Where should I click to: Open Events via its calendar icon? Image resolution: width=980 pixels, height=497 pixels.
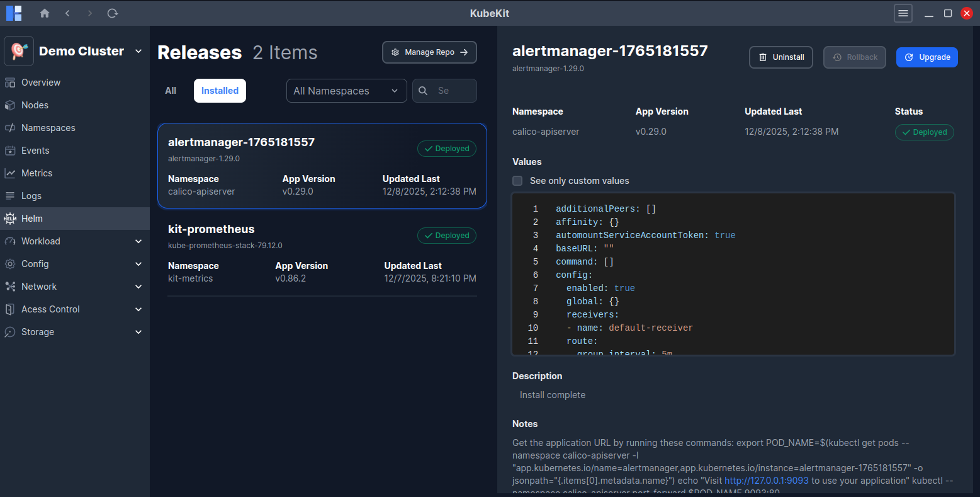pos(10,151)
